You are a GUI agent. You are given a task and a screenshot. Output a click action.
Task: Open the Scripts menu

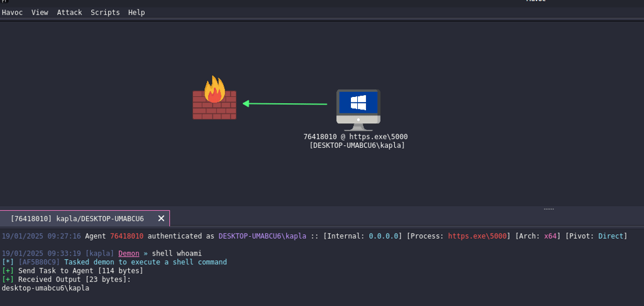tap(105, 13)
